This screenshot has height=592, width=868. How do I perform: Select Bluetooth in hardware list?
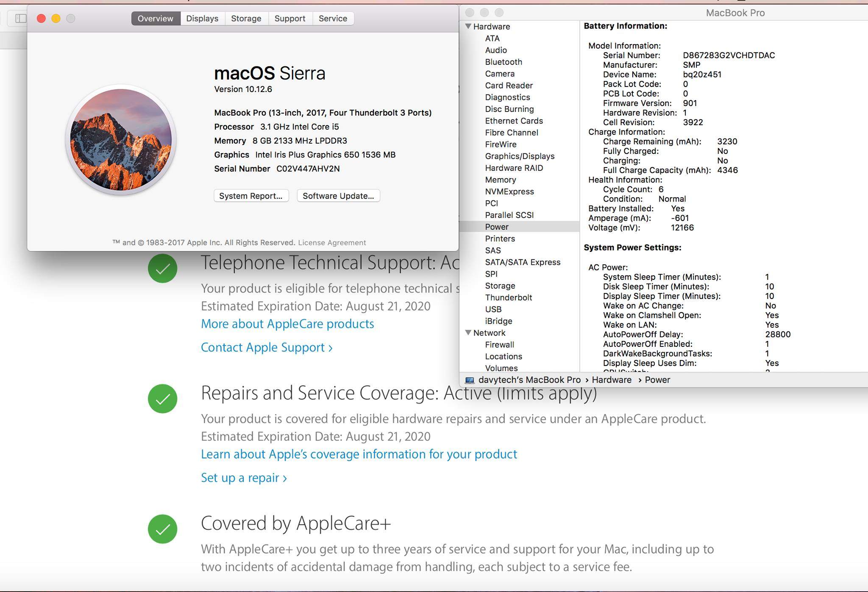point(504,62)
